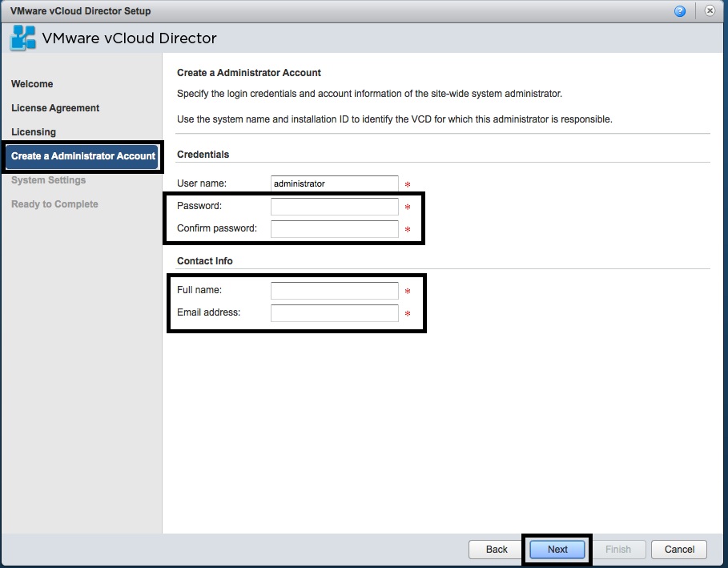Image resolution: width=728 pixels, height=568 pixels.
Task: Click inside the User name field
Action: (334, 183)
